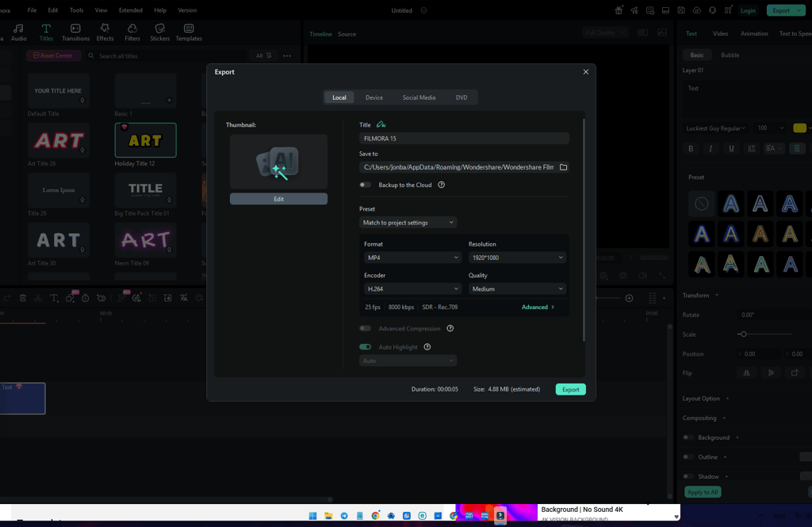Switch to the DVD export tab
The image size is (812, 527).
(462, 97)
